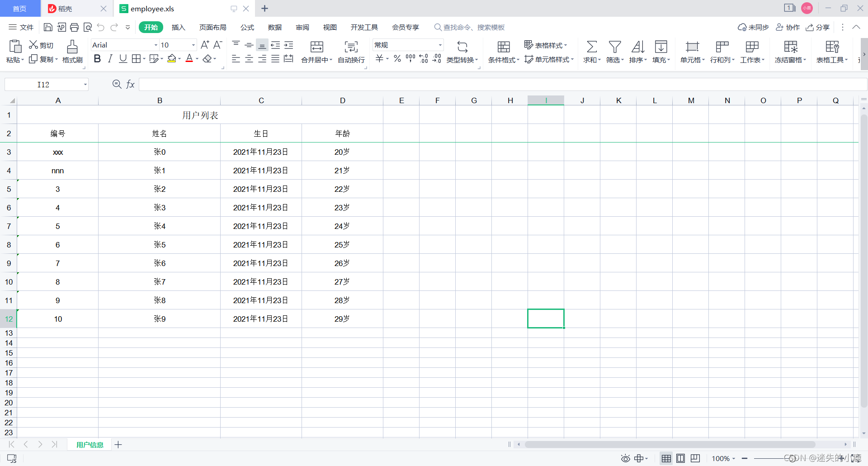Click the AutoSum (求和) sigma icon
Viewport: 868px width, 466px height.
592,47
